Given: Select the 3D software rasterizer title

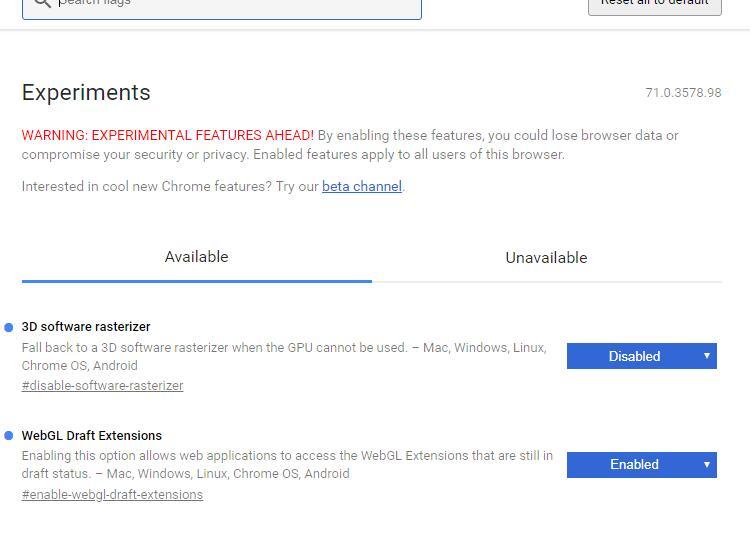Looking at the screenshot, I should [86, 327].
